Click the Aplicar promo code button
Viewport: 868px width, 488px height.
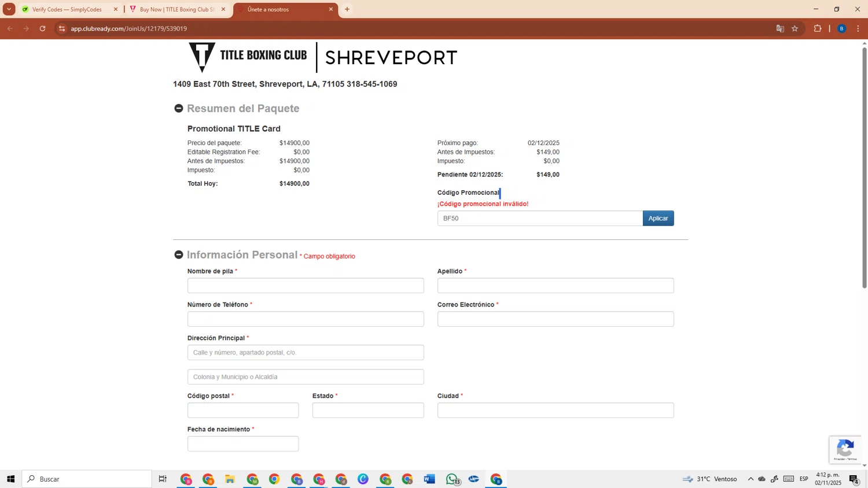[x=658, y=218]
